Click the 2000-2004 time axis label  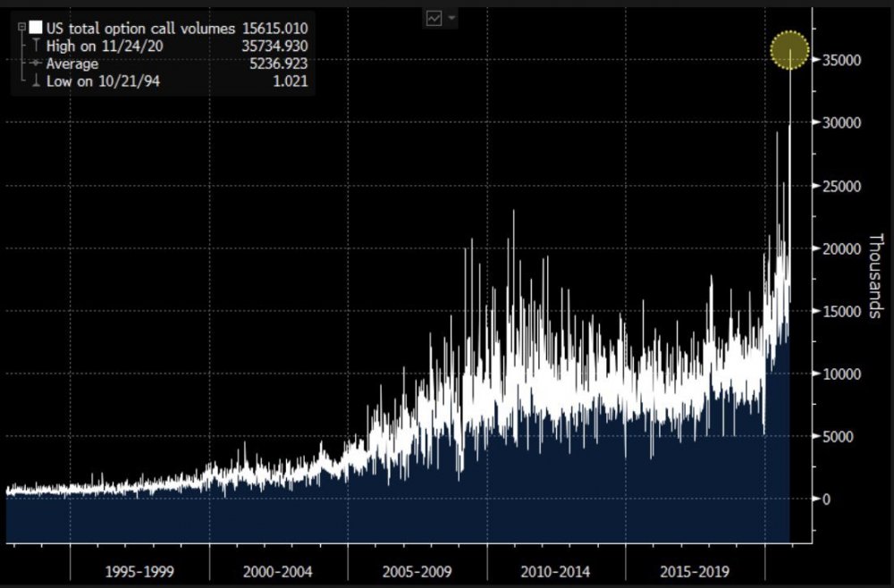coord(278,572)
